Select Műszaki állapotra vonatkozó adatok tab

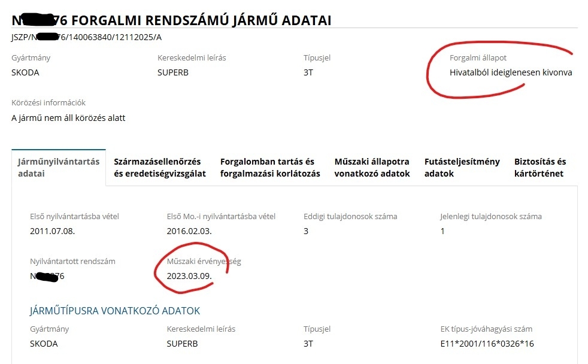tap(372, 167)
